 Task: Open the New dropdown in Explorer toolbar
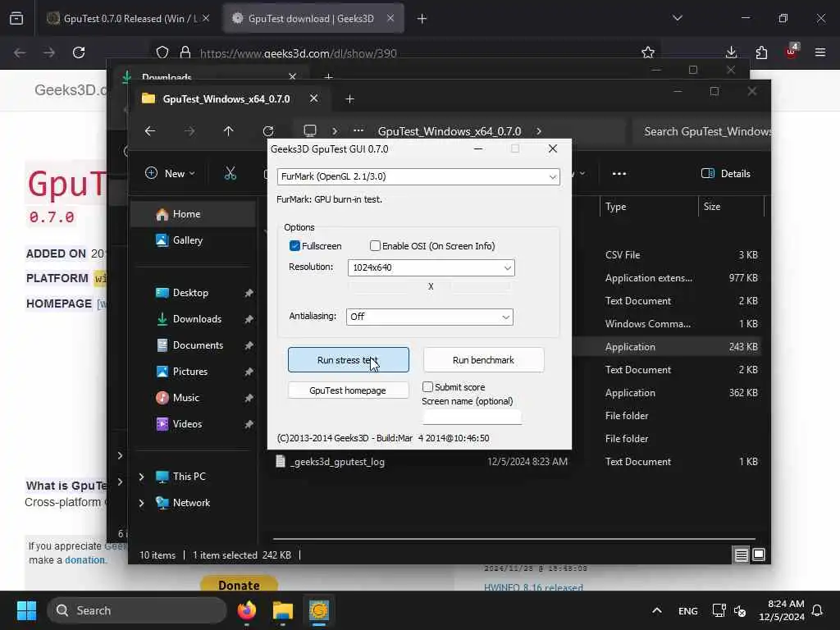click(x=171, y=174)
